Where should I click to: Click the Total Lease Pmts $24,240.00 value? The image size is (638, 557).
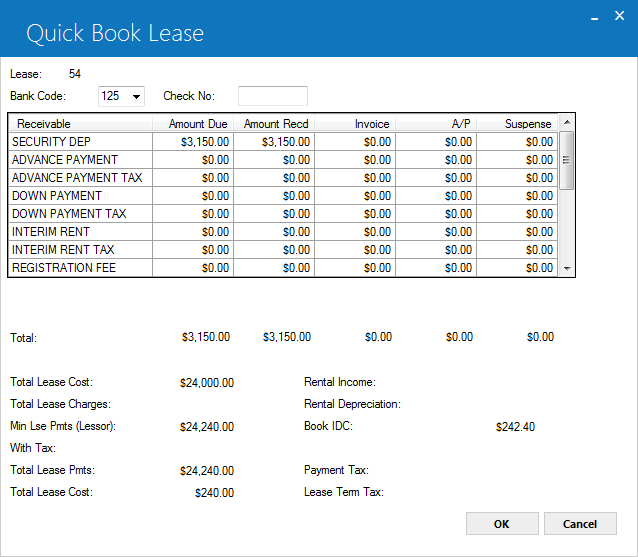point(207,471)
